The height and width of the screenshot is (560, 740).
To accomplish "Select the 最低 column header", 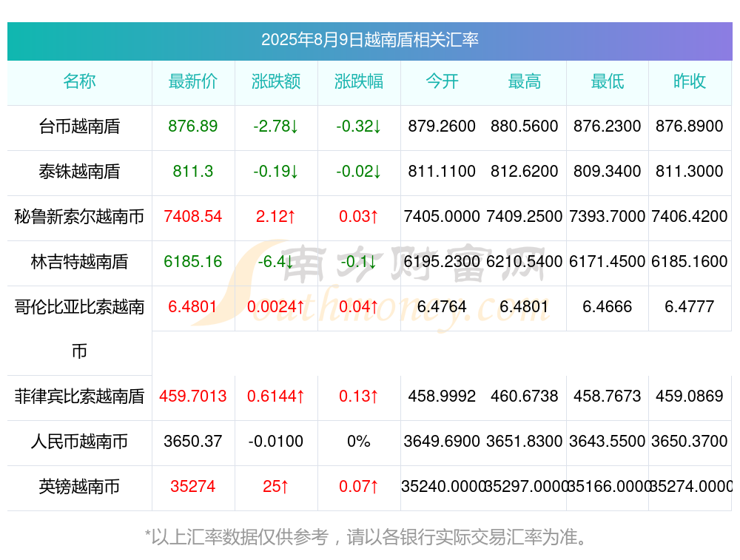I will click(608, 81).
